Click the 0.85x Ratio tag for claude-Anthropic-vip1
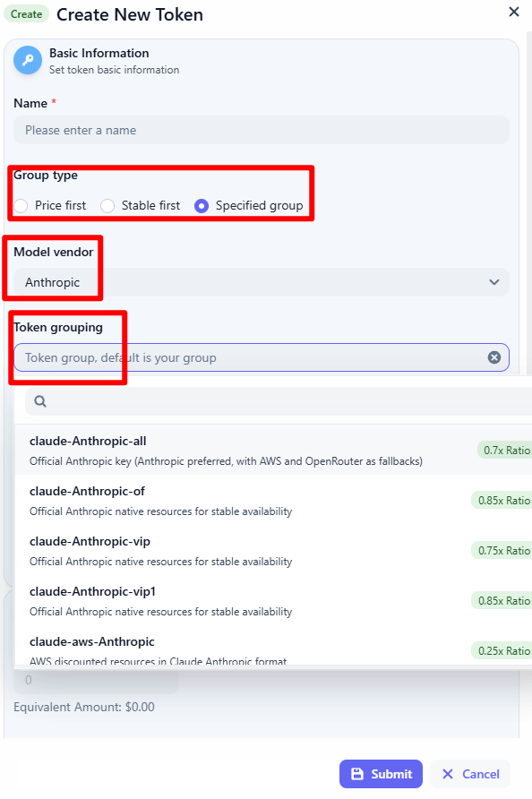This screenshot has height=799, width=532. coord(502,601)
